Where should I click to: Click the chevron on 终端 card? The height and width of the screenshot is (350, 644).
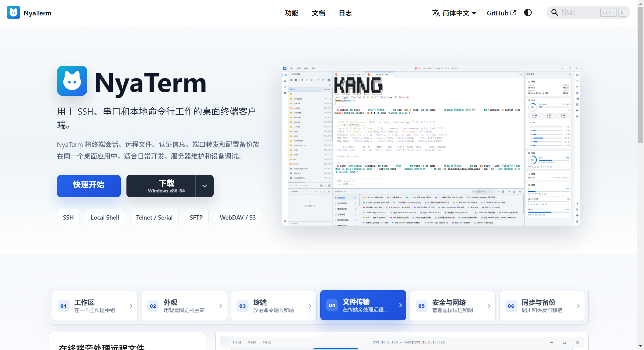point(310,306)
